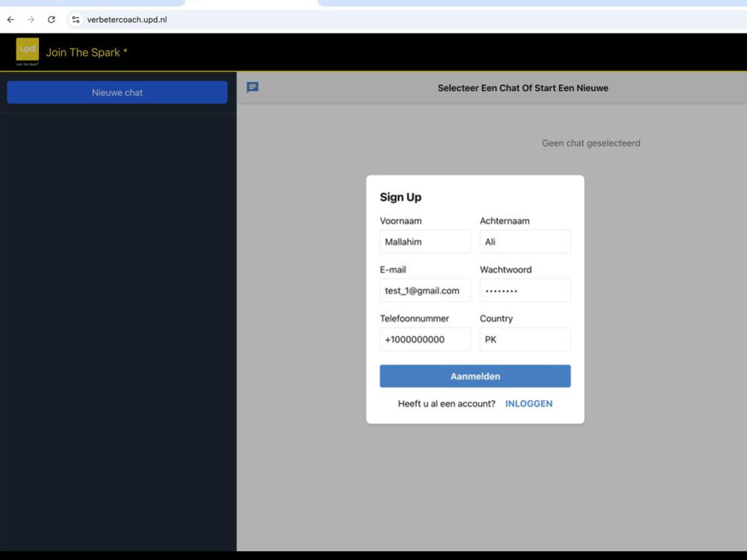
Task: Click the browser forward arrow
Action: click(31, 19)
